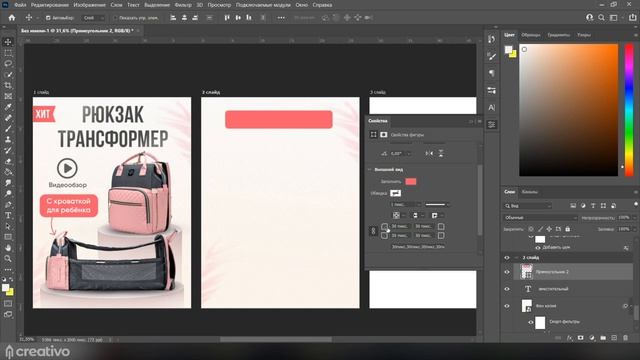Switch to the Образцы tab
640x360 pixels.
pos(531,35)
